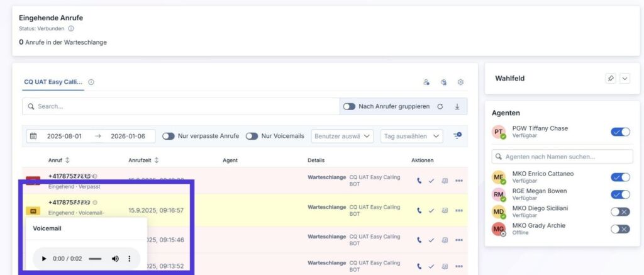Click the calendar icon in the date range

33,136
